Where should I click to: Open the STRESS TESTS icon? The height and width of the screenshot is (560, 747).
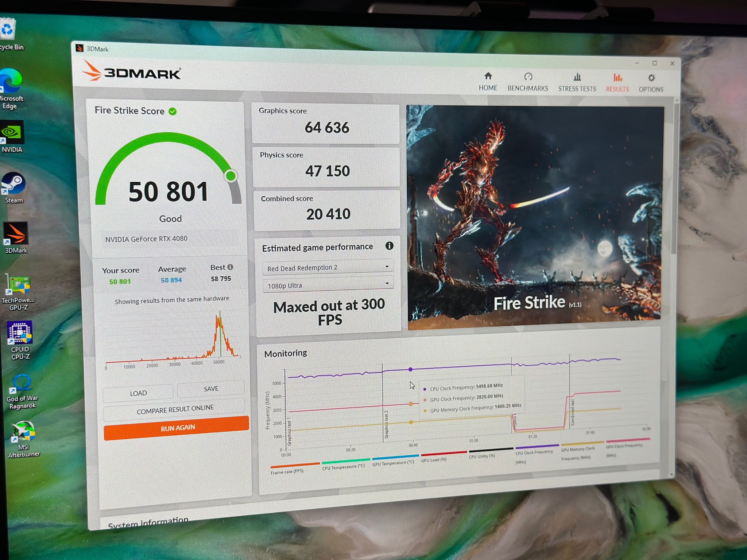577,77
